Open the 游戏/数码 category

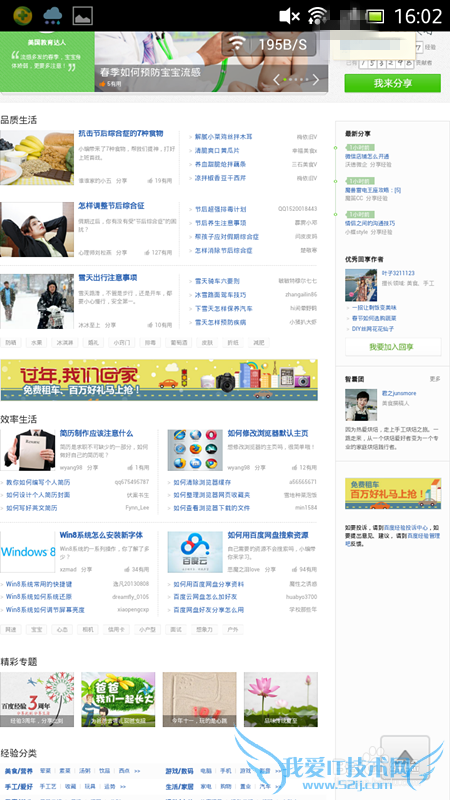[180, 771]
